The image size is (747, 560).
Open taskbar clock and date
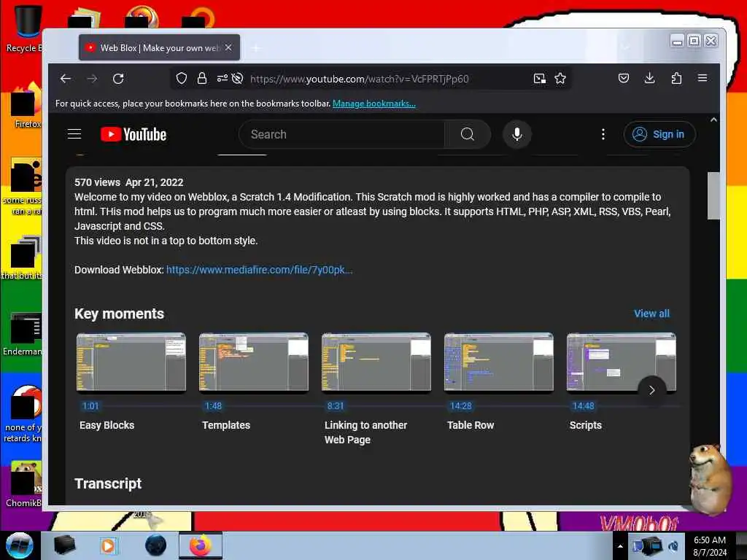[x=710, y=546]
